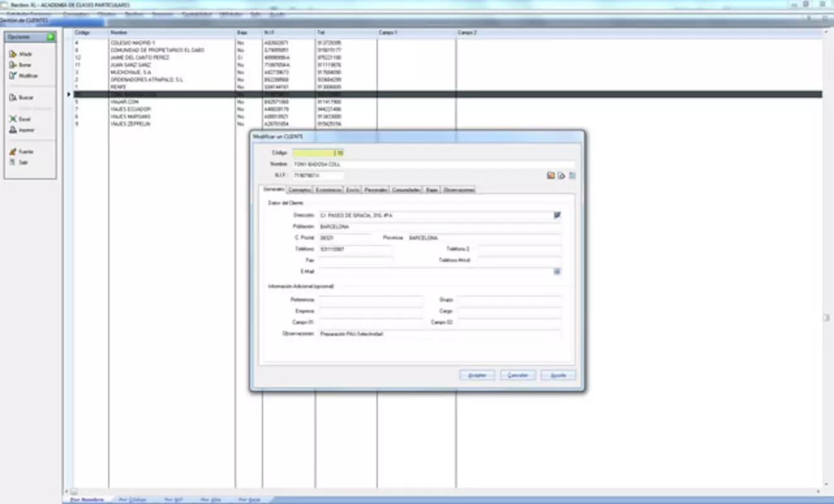Click the middle document icon beside N.I.F. row
Screen dimensions: 834x504
tap(561, 176)
